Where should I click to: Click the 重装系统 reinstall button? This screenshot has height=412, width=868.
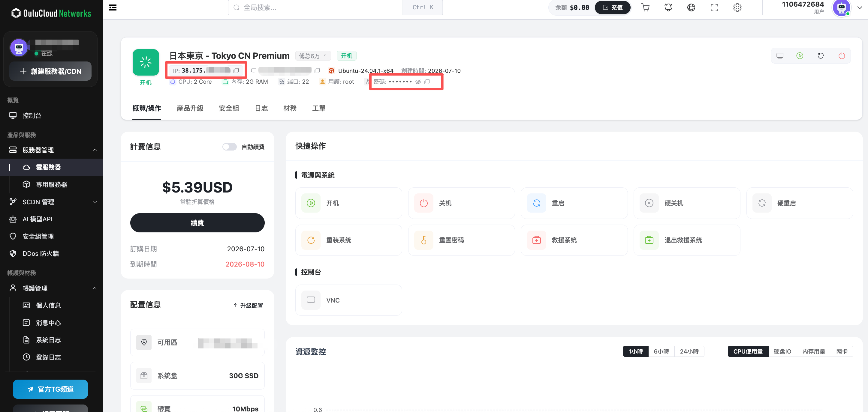pos(348,240)
